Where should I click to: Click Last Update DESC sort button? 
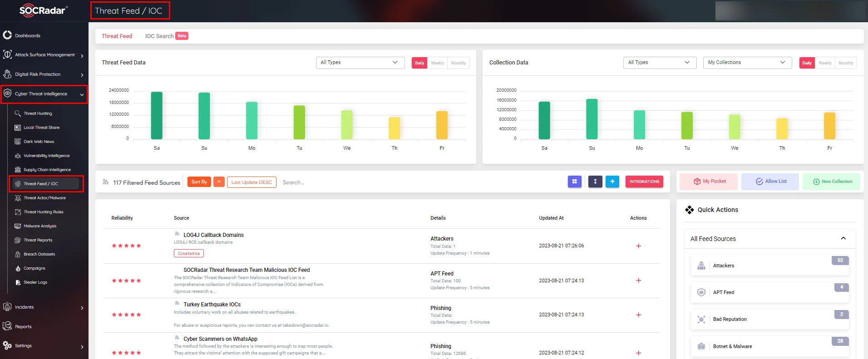point(252,182)
